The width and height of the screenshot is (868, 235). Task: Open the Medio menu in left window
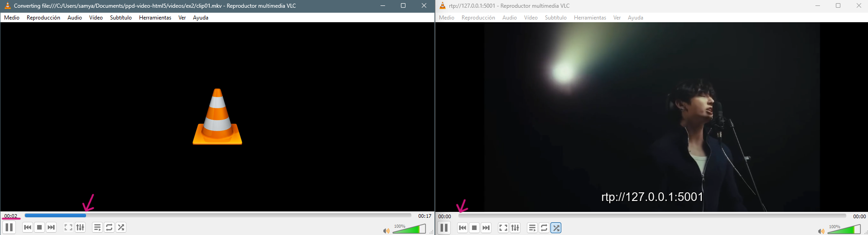(12, 18)
